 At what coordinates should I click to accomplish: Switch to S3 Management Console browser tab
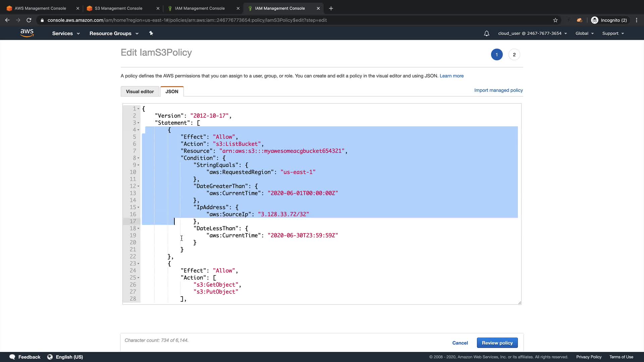click(x=118, y=8)
